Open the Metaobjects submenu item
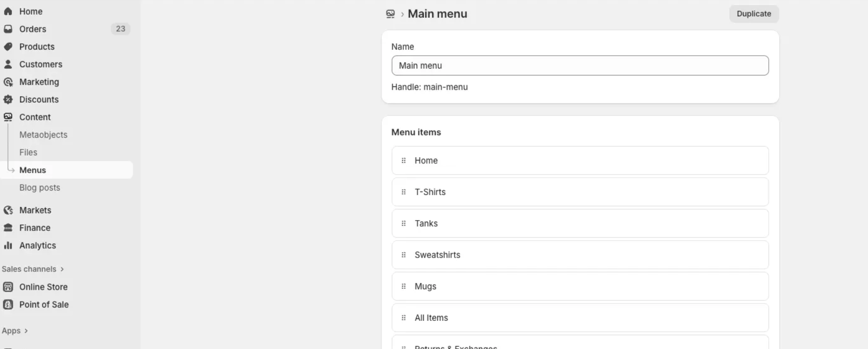The width and height of the screenshot is (868, 349). [43, 135]
